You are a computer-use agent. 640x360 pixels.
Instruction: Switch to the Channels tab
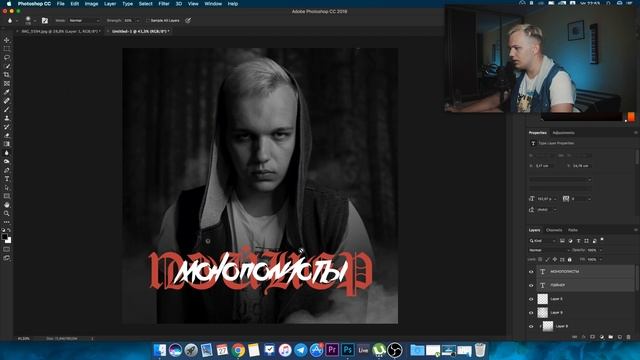(x=554, y=230)
